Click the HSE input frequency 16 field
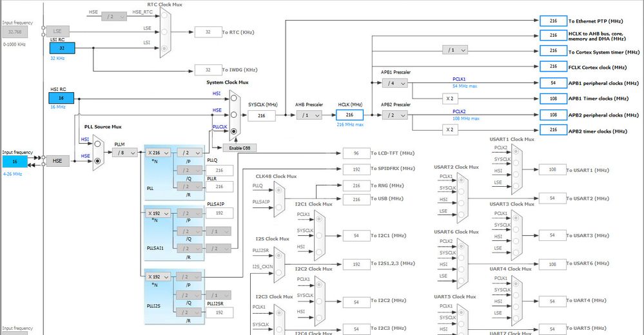The width and height of the screenshot is (644, 335). point(15,161)
